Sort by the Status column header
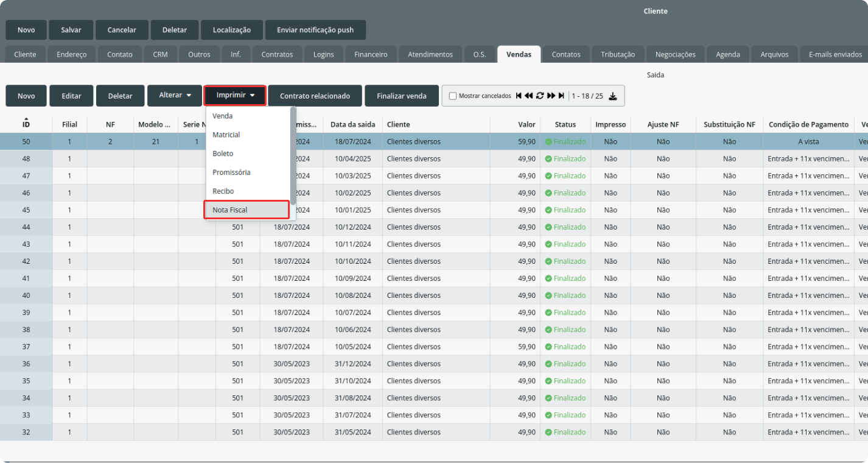868x463 pixels. pos(565,124)
